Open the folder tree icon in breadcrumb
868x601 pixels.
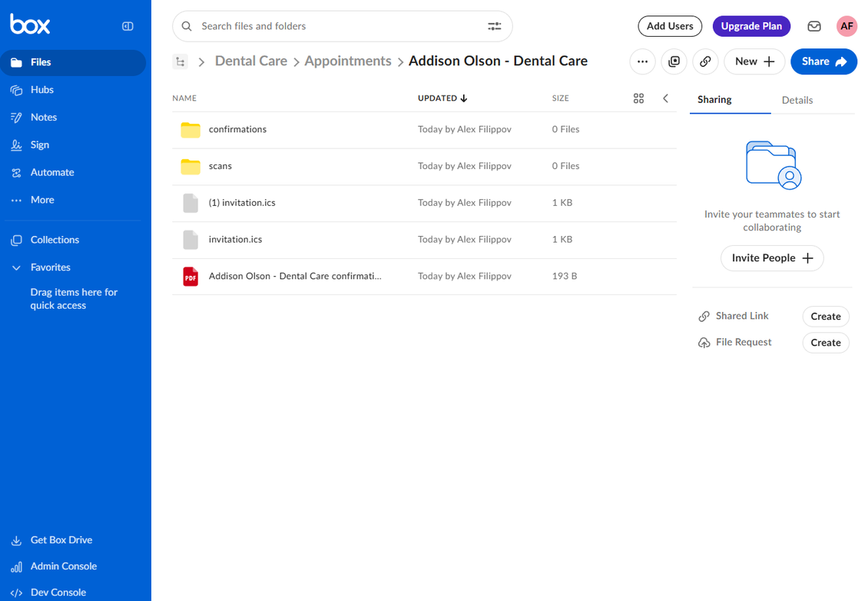[x=181, y=61]
